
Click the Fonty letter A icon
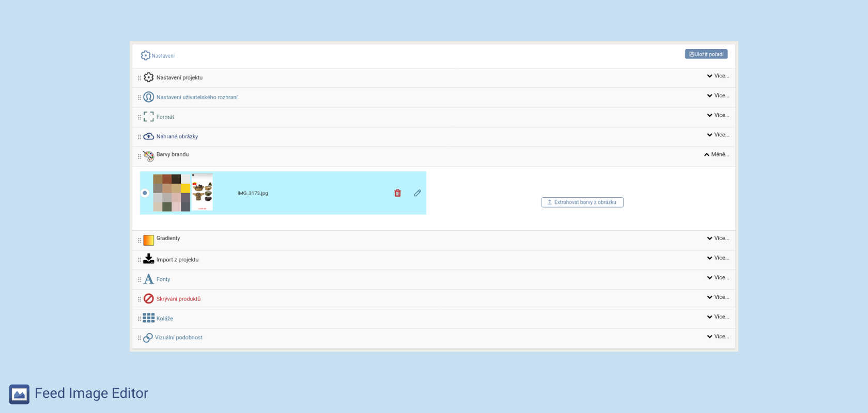[x=149, y=279]
